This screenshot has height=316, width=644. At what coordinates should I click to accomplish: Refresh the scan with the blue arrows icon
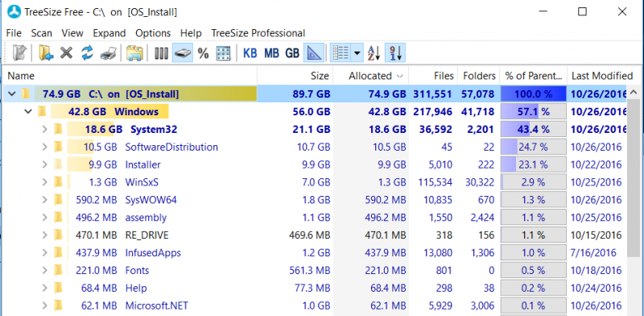87,52
